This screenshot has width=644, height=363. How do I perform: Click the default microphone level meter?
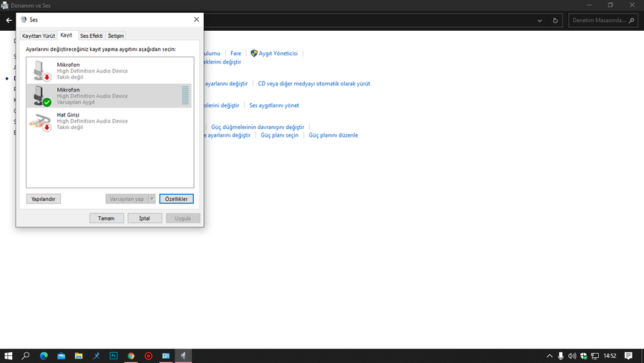185,95
